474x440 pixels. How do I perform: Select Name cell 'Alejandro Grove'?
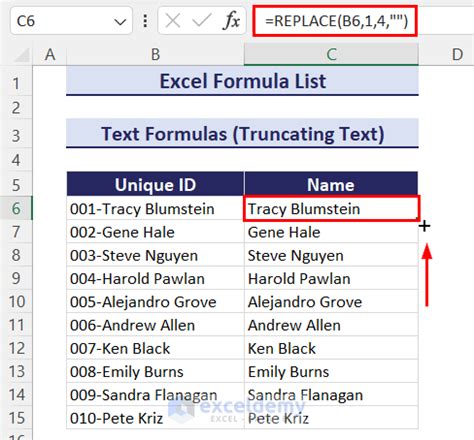(x=331, y=301)
